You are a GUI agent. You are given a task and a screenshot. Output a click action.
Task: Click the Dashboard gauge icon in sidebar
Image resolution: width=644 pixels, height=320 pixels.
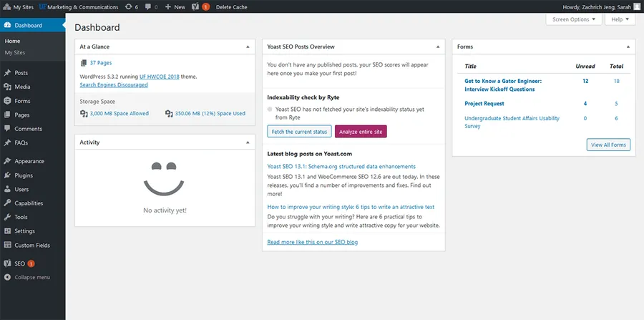(x=7, y=26)
